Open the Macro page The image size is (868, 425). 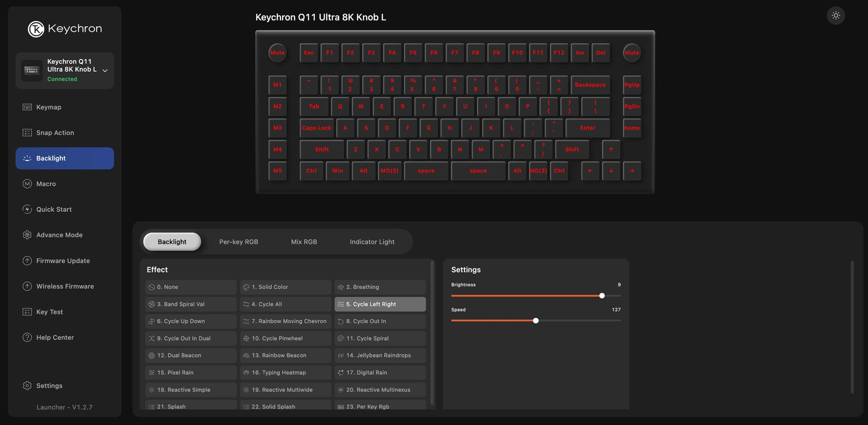65,184
